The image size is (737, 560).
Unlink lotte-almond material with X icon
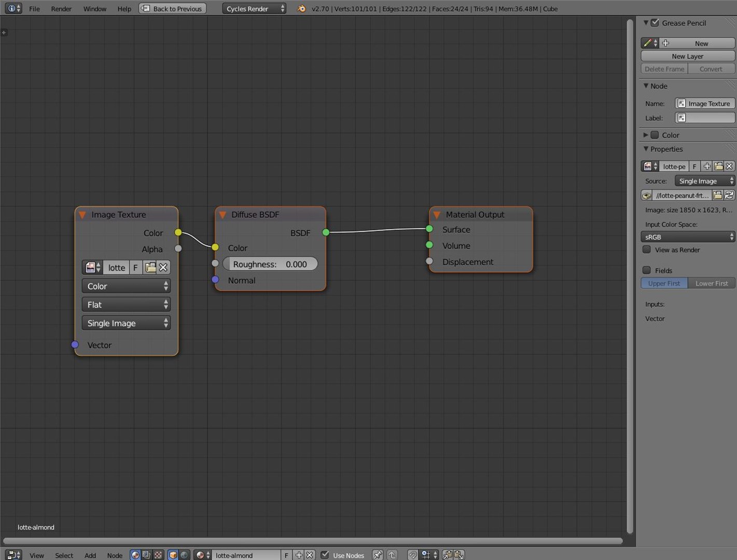coord(310,555)
